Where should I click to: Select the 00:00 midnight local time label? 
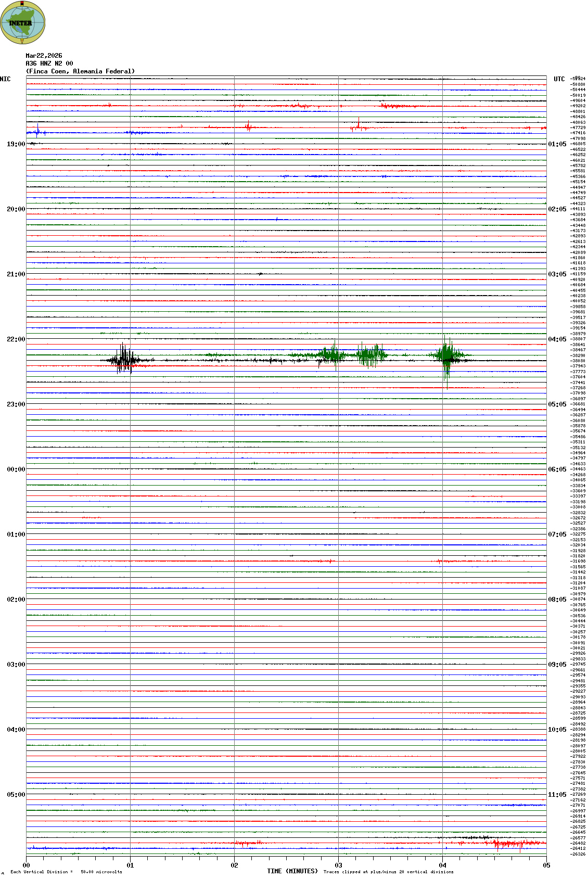point(16,469)
